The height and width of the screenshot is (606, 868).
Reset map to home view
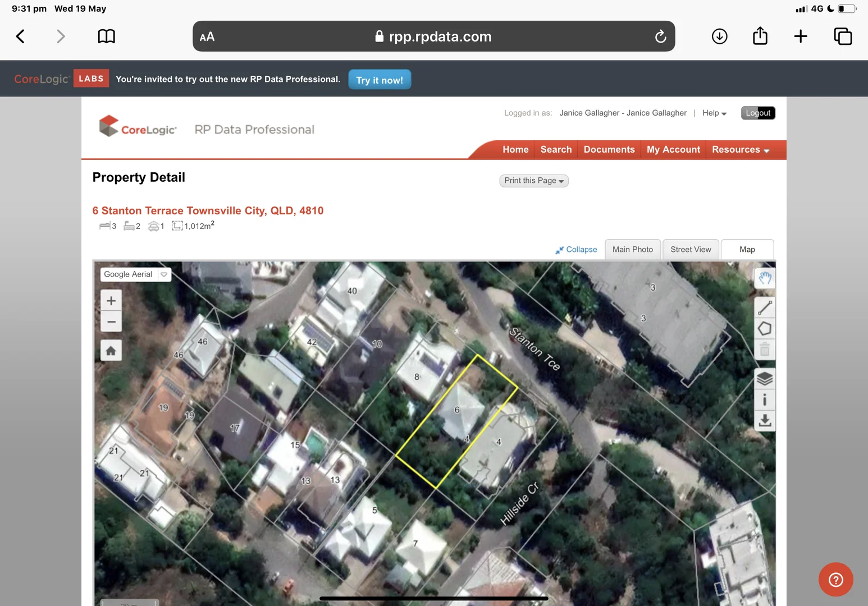tap(111, 351)
